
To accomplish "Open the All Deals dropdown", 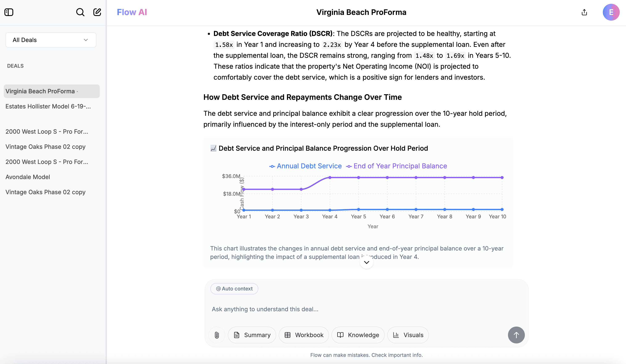I will [x=51, y=40].
